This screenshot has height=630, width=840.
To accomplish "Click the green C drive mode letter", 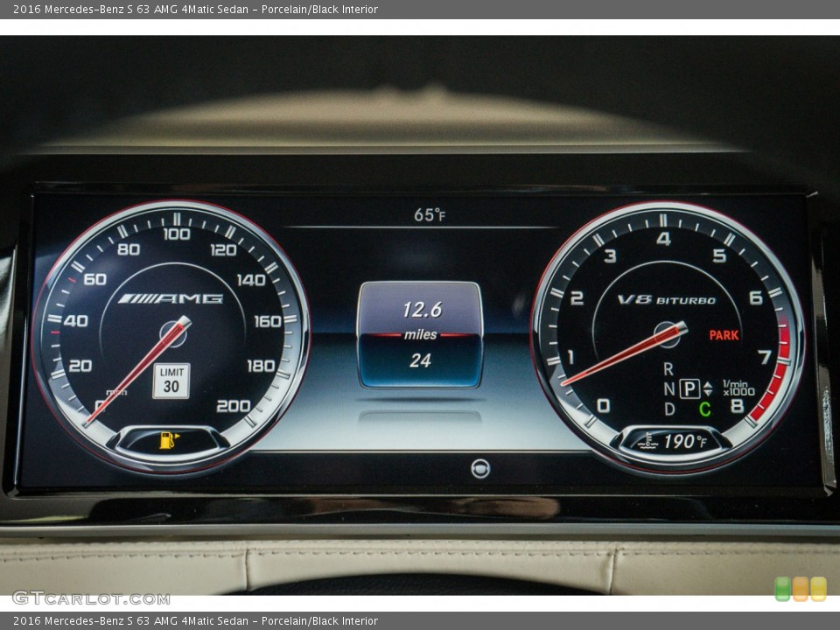I will coord(705,409).
